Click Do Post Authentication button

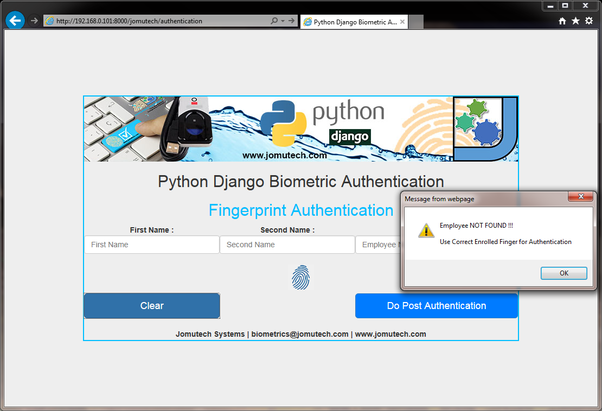point(437,306)
